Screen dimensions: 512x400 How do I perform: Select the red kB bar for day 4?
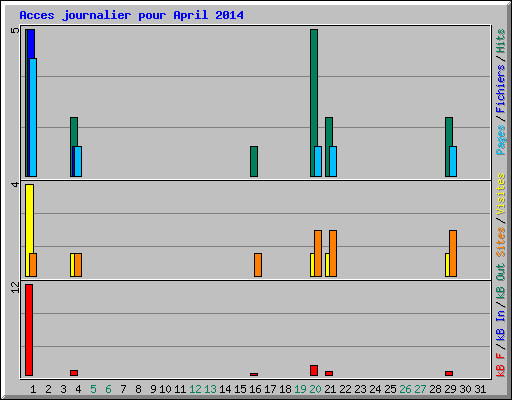74,373
